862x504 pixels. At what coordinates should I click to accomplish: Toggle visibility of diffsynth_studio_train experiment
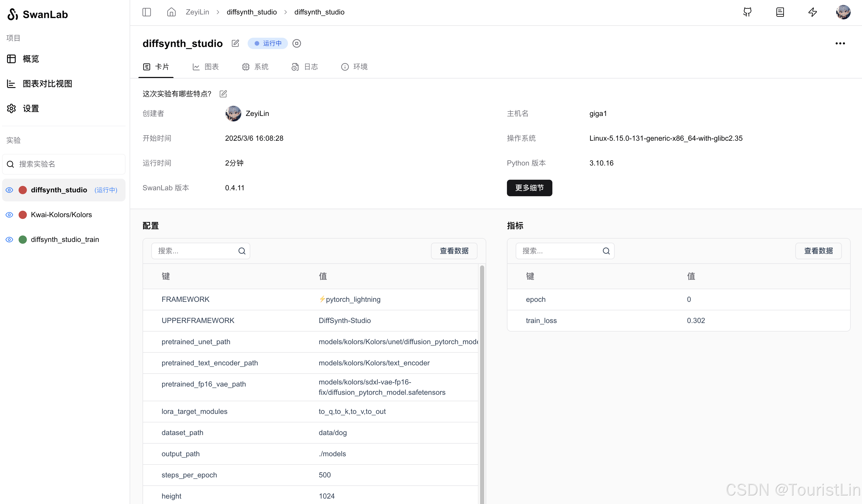(x=10, y=240)
